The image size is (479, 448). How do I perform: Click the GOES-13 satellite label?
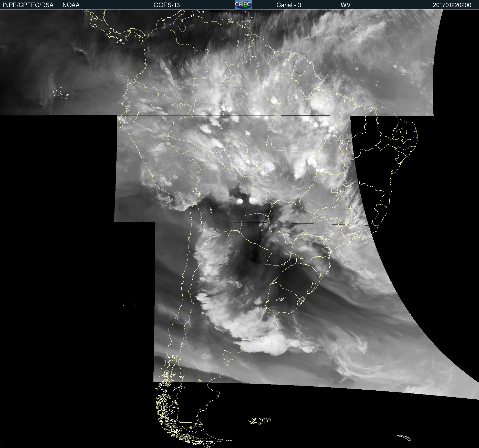pos(167,5)
